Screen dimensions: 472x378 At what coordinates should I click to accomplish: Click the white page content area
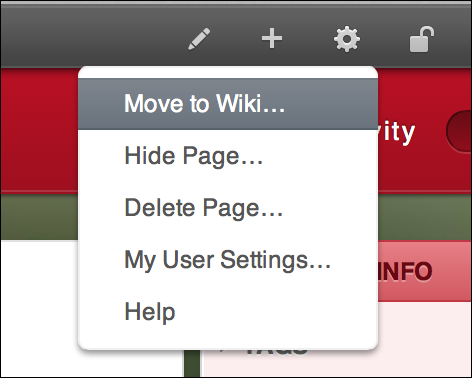pyautogui.click(x=39, y=308)
